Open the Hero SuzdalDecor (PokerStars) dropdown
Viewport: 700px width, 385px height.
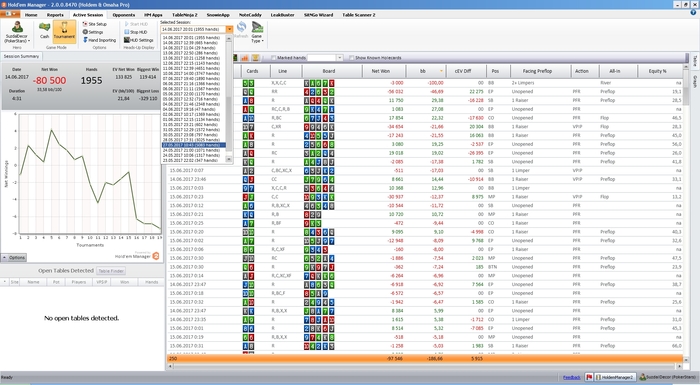click(x=17, y=38)
